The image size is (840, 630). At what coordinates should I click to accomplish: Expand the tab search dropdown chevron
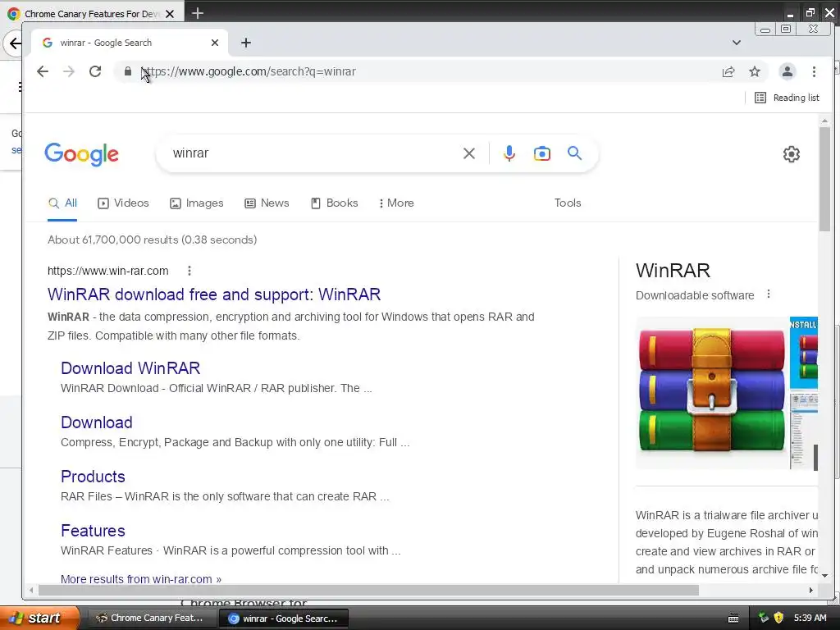[x=737, y=43]
